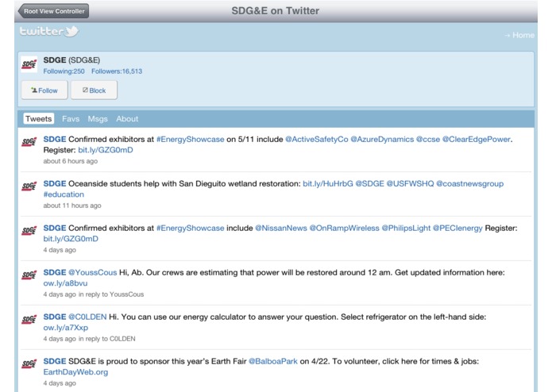Open the Following:250 link
Screen dimensions: 552x392
(64, 71)
